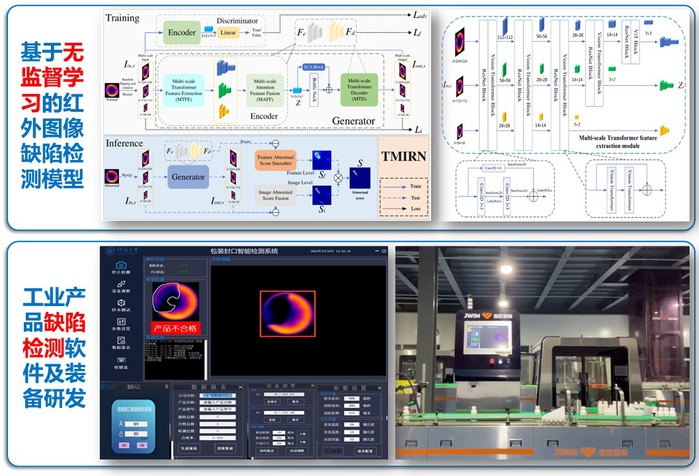This screenshot has width=699, height=476.
Task: Select the defect thumbnail above 产品不合格
Action: (x=173, y=302)
